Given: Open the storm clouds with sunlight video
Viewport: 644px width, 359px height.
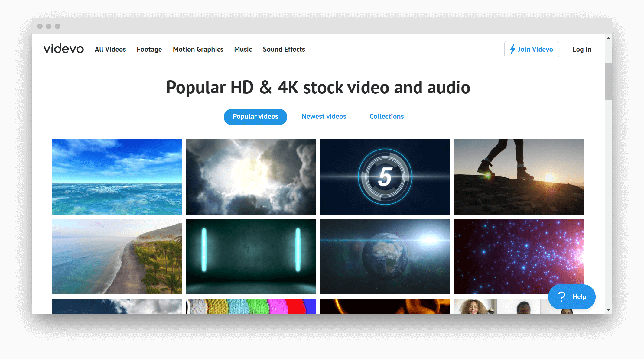Looking at the screenshot, I should point(251,177).
